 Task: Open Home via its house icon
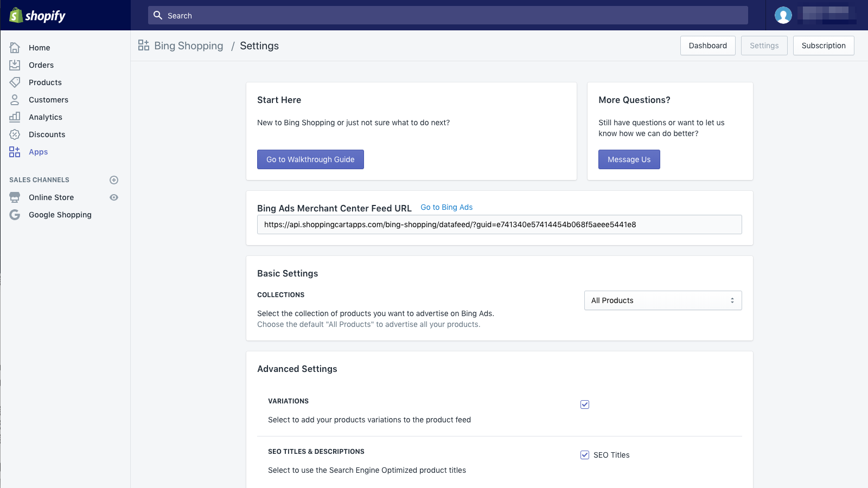point(15,48)
